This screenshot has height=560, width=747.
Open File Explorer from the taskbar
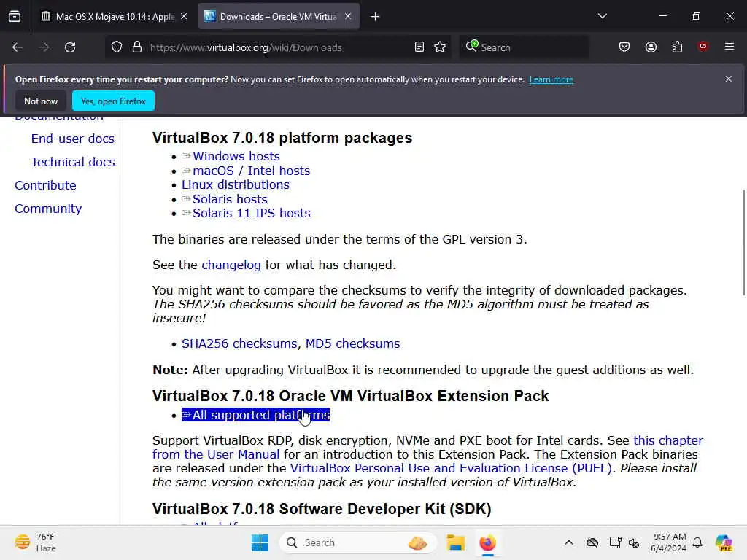click(455, 542)
